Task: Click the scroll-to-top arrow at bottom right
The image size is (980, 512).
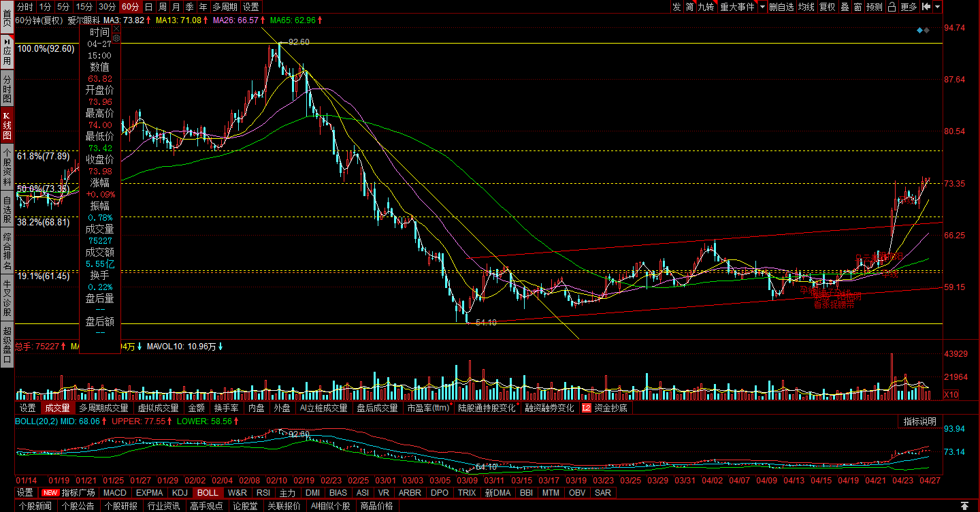Action: [x=964, y=506]
